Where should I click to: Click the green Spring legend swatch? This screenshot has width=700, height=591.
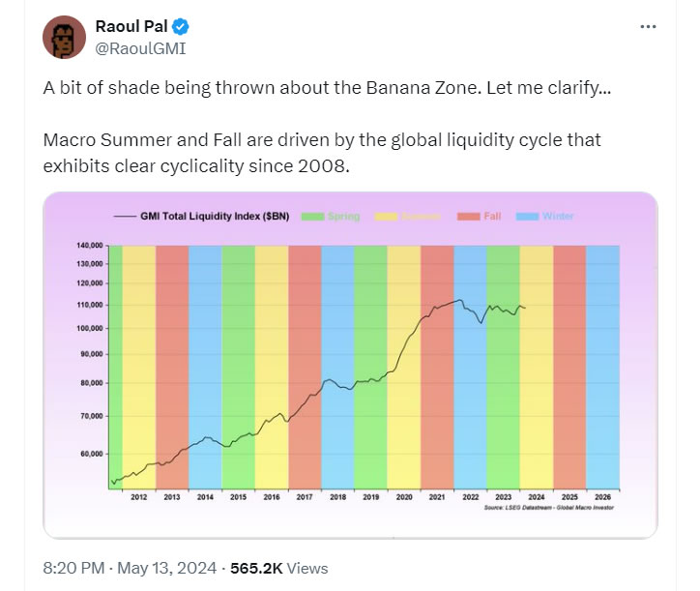(x=311, y=217)
